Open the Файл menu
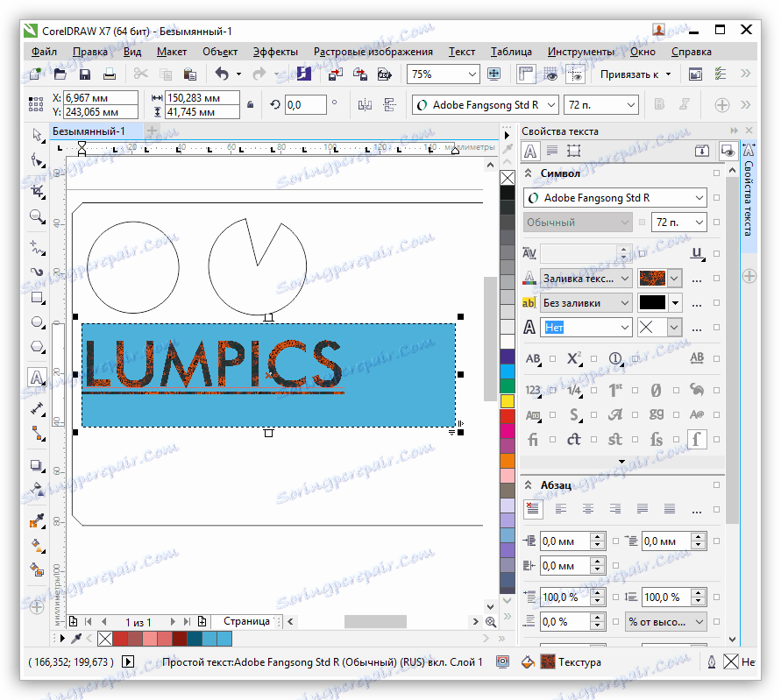The height and width of the screenshot is (700, 781). (44, 52)
